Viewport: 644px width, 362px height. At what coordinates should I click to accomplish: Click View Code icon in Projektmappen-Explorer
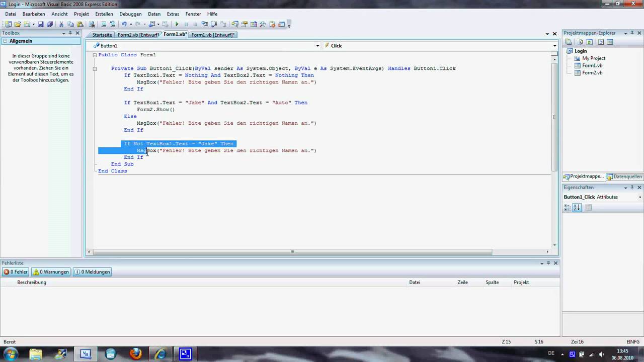click(601, 42)
